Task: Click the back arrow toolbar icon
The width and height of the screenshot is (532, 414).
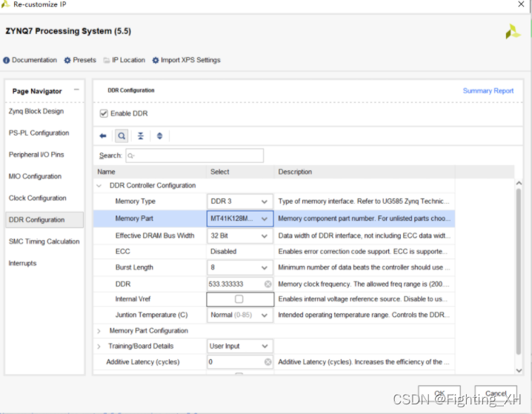Action: [x=103, y=136]
